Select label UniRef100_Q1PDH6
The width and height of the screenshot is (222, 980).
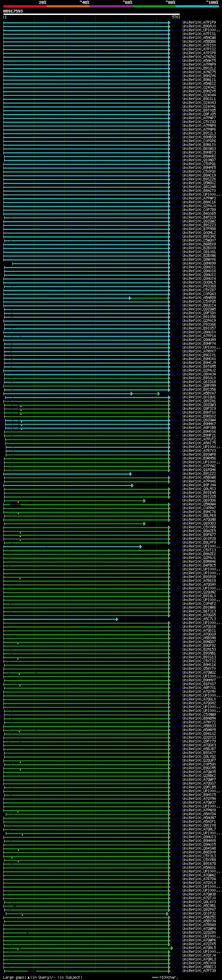(199, 470)
